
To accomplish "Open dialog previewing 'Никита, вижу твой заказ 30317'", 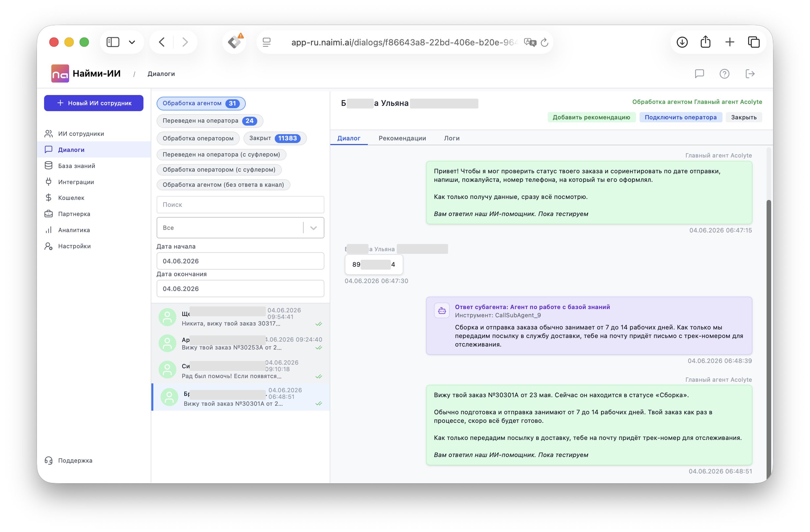I will coord(240,317).
